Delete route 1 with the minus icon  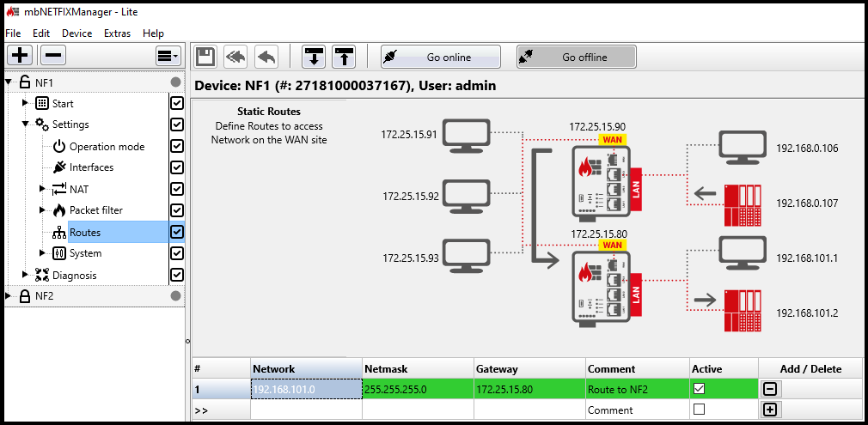tap(769, 389)
